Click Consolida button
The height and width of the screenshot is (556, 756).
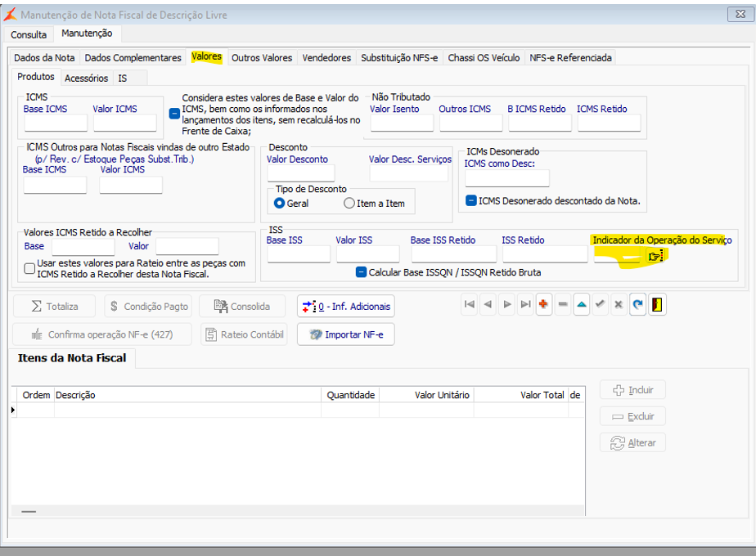(x=242, y=307)
